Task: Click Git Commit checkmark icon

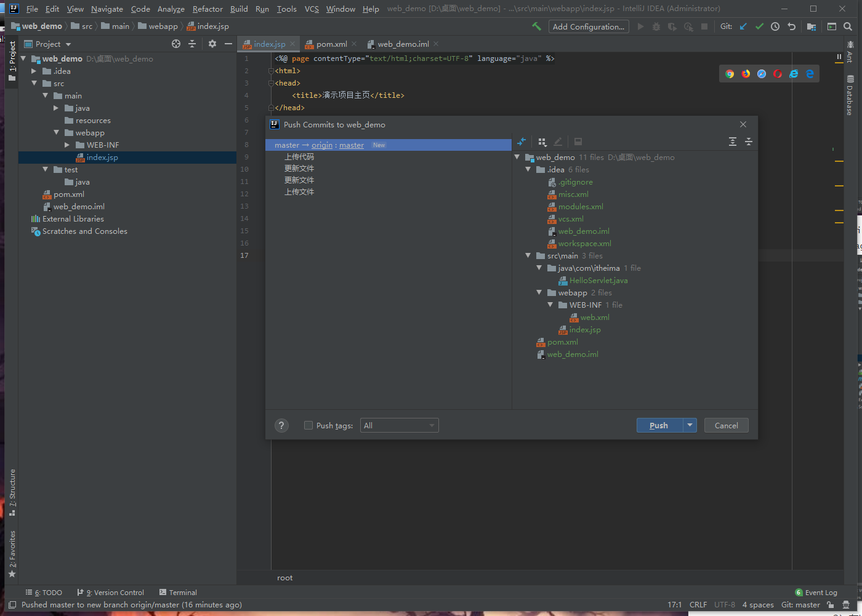Action: [759, 26]
